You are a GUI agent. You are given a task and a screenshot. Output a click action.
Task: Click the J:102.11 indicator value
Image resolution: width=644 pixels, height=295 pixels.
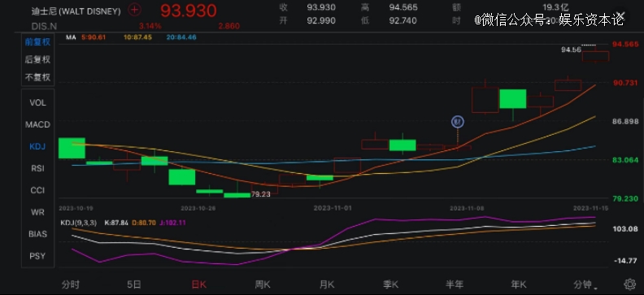point(172,223)
